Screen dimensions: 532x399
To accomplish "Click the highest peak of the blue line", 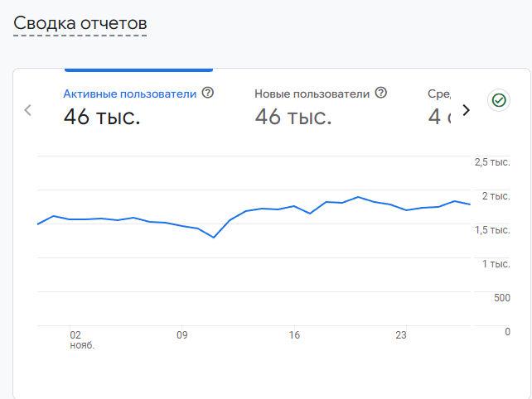I will 357,197.
